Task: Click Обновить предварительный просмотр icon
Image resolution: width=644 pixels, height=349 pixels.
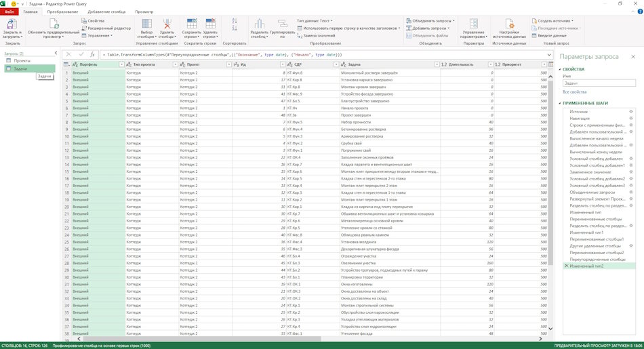Action: click(54, 24)
